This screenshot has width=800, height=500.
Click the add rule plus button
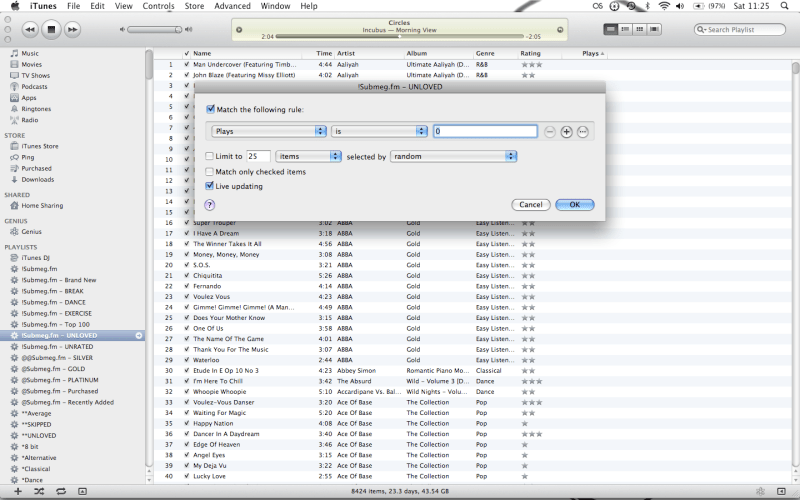tap(566, 131)
